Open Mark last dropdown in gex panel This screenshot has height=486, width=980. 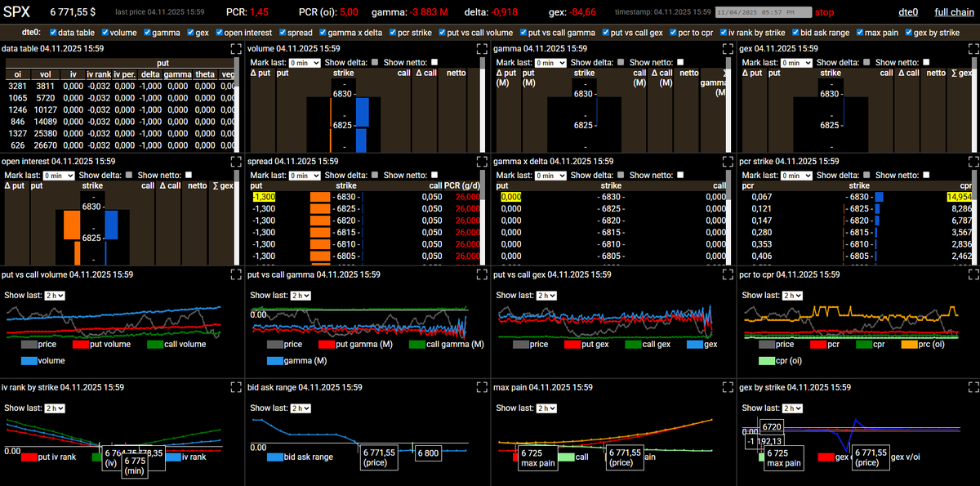coord(796,63)
